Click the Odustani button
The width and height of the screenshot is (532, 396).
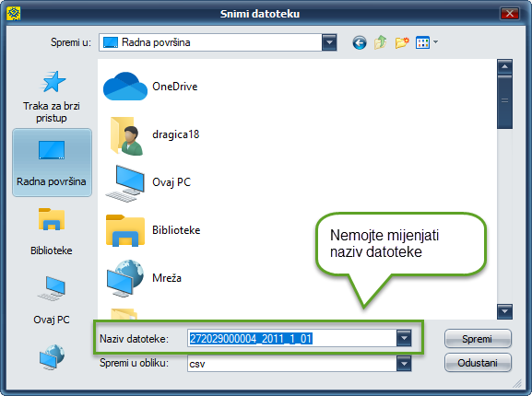click(478, 363)
